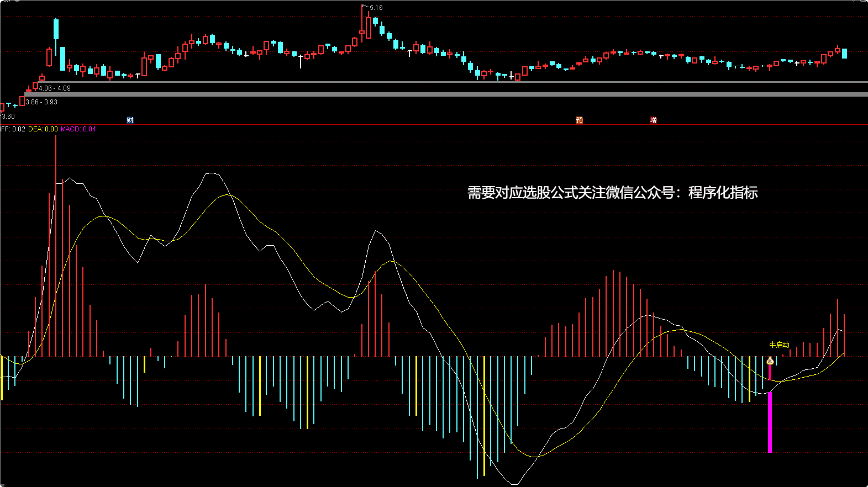
Task: Click the 3.60 low price label
Action: [x=8, y=117]
